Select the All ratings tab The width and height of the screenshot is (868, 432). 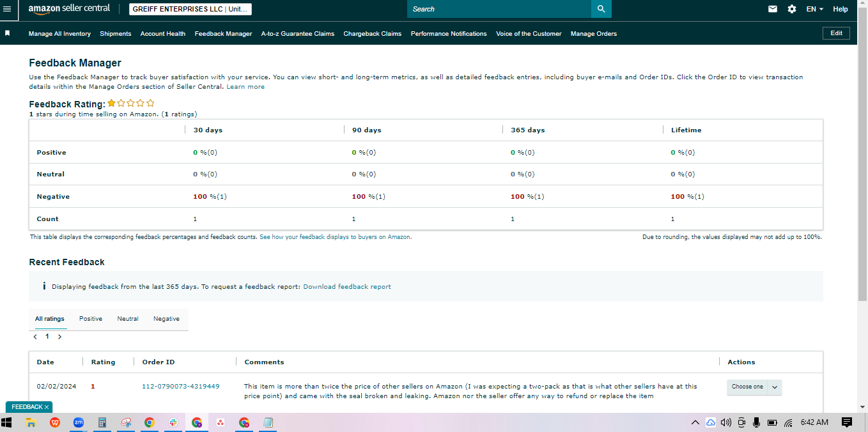click(50, 318)
